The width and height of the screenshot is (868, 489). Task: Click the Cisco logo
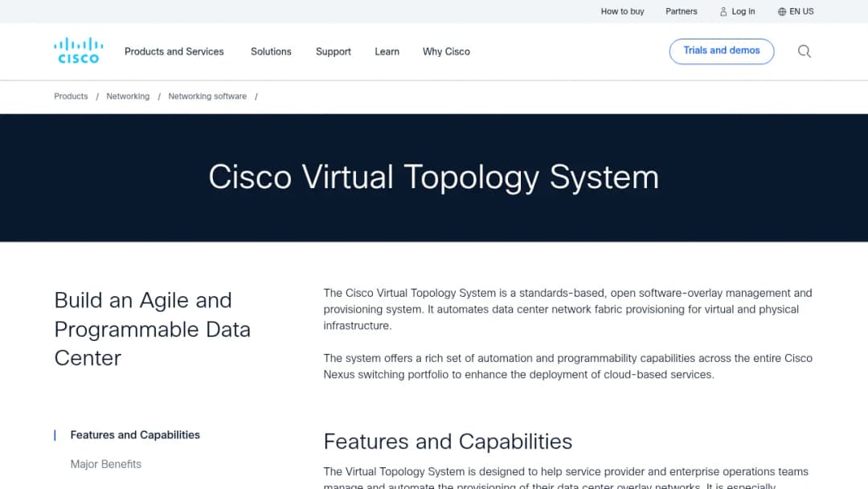[x=78, y=51]
